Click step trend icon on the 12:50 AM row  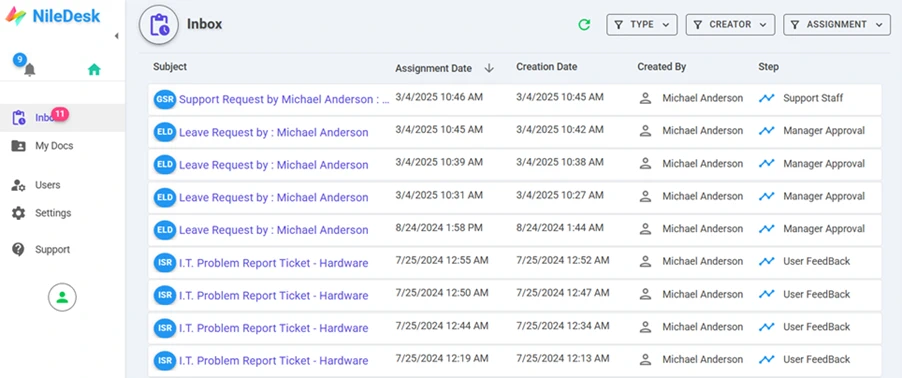[766, 294]
